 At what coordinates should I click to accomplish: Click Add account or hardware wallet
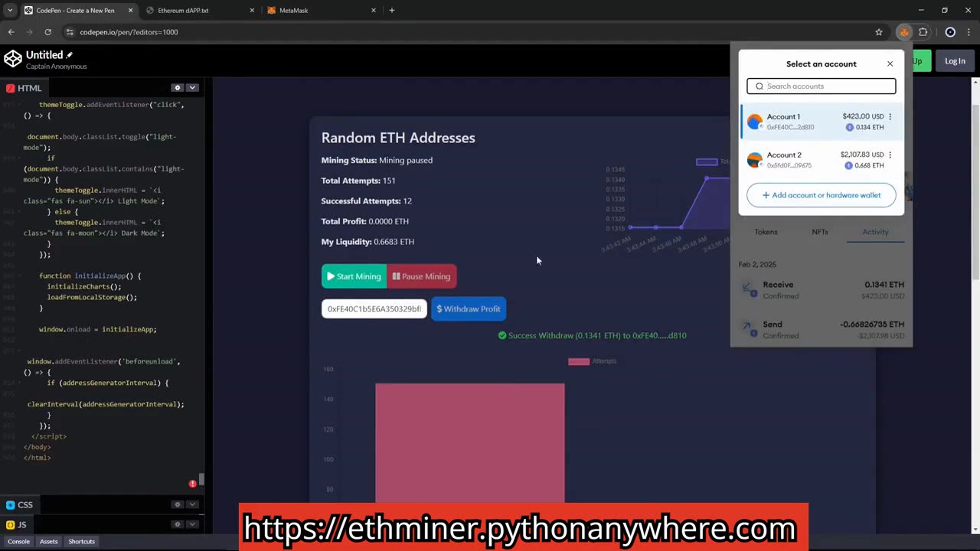[821, 195]
